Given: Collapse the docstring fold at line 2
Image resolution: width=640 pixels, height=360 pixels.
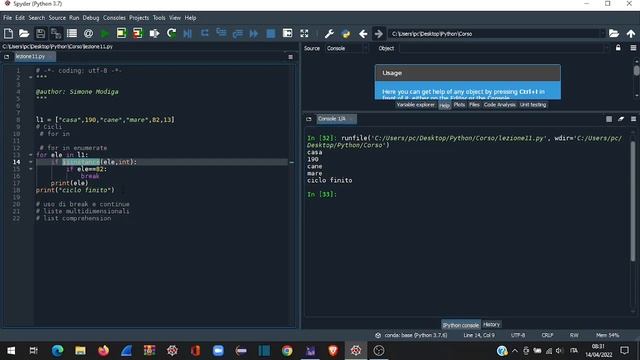Looking at the screenshot, I should 31,77.
